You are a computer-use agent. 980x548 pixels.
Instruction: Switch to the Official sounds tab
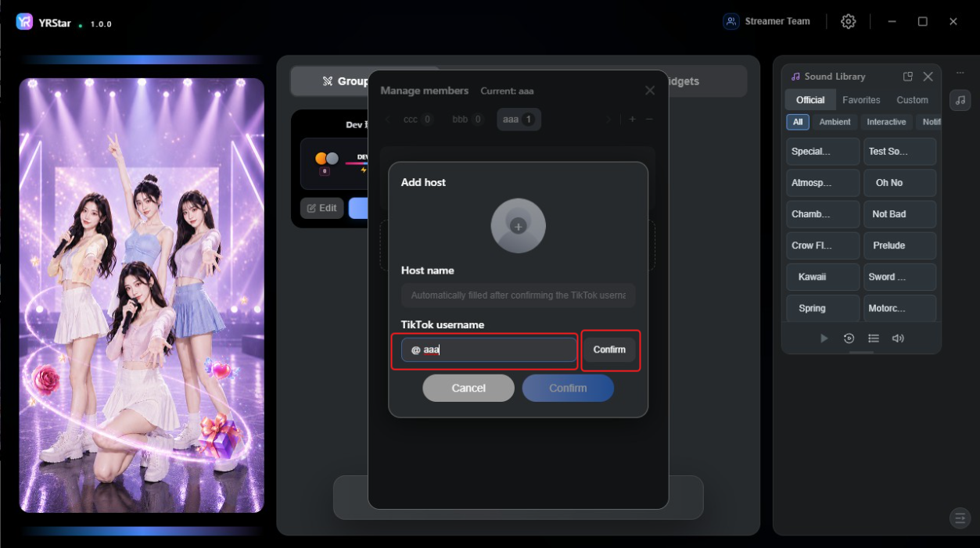810,100
